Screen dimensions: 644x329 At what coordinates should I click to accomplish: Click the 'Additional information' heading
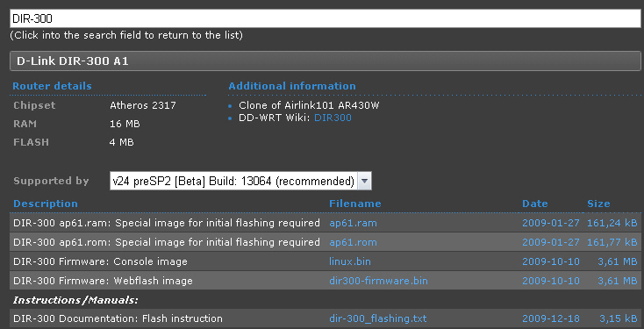(x=292, y=86)
